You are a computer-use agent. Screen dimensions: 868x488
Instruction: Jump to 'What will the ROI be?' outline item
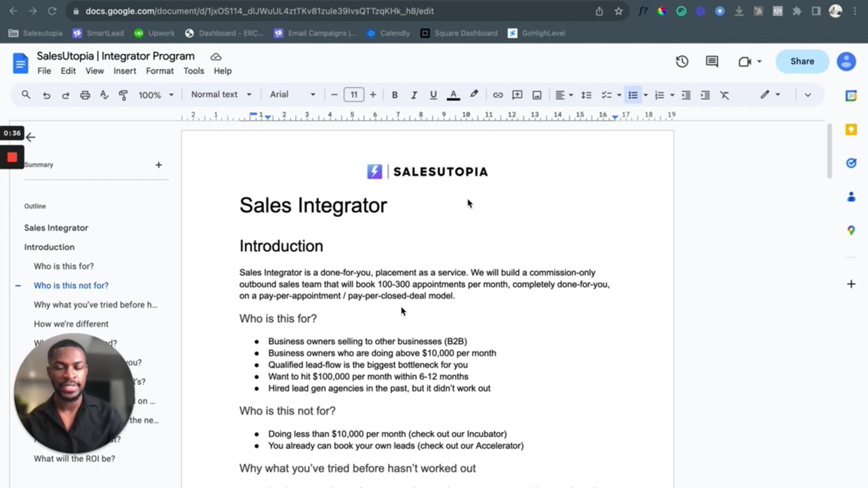click(x=75, y=458)
